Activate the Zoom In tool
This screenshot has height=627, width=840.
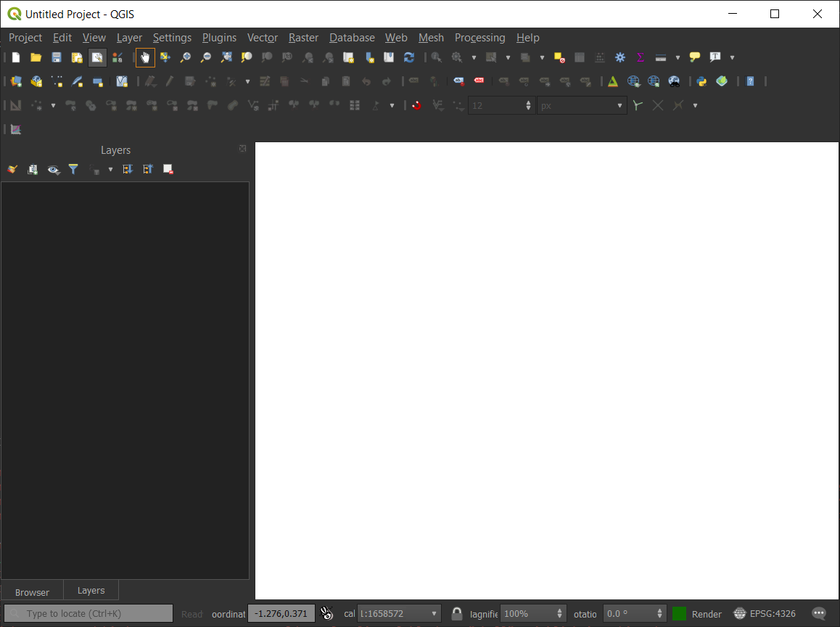tap(185, 57)
